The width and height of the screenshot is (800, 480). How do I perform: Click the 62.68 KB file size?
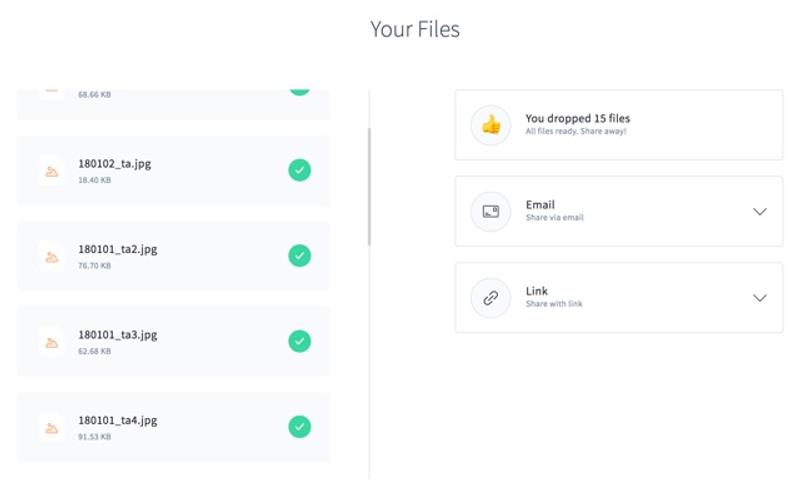point(94,351)
